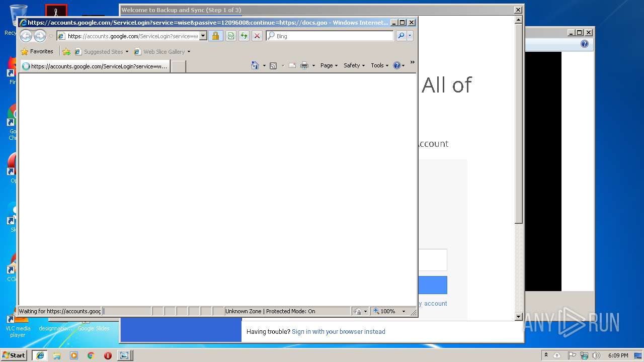Click the 6:09 PM clock
644x362 pixels.
coord(618,355)
